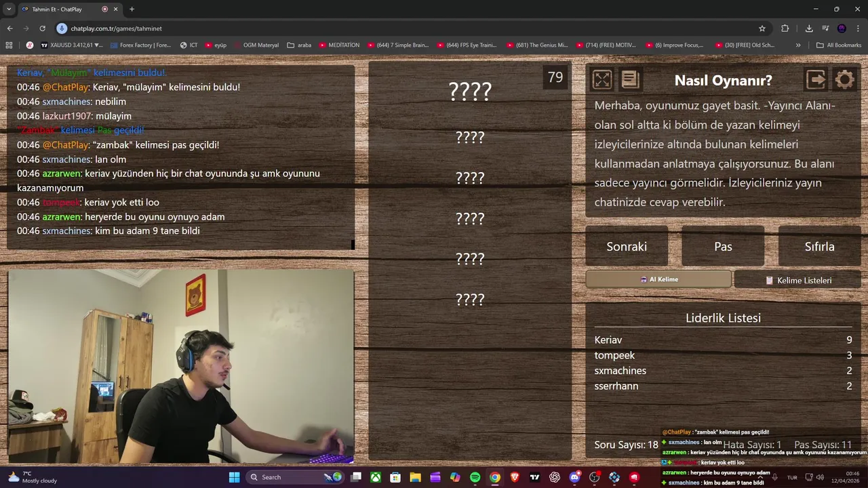Click the Sıfırla button

819,247
